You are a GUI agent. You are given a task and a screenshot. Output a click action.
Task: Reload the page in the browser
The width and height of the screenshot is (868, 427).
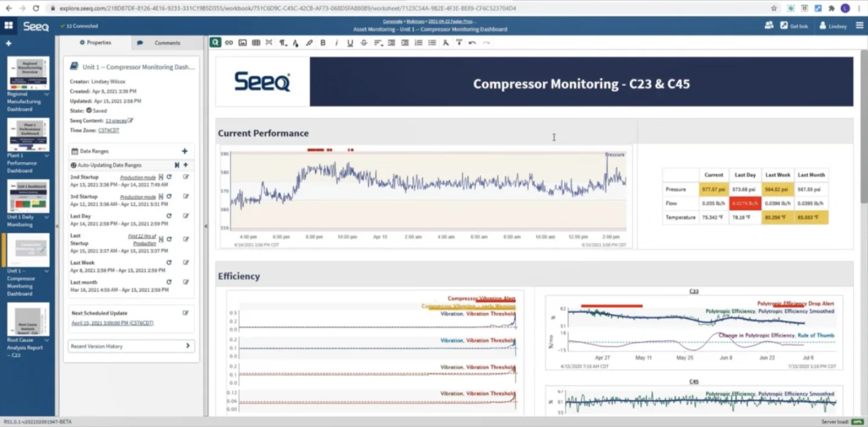coord(36,8)
